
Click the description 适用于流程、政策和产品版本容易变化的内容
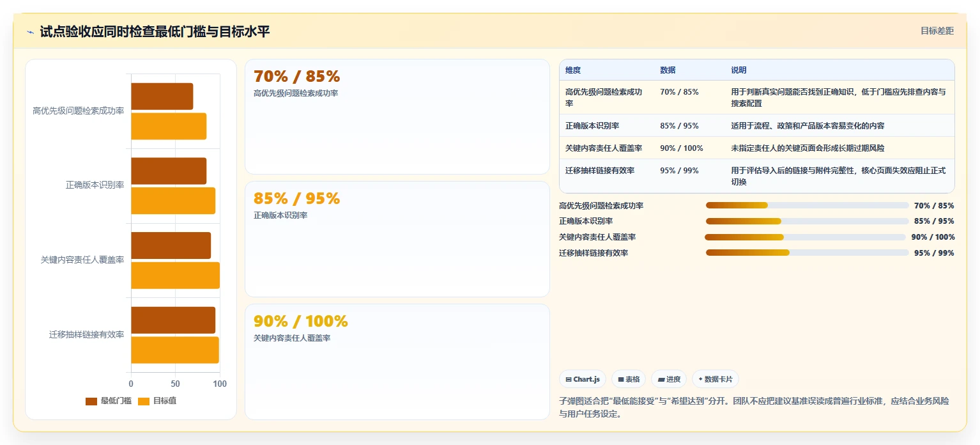(808, 126)
